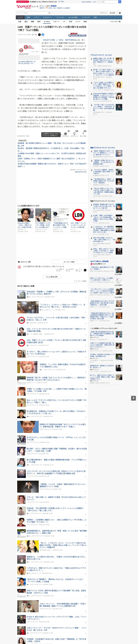Open the 速報 tab
Image resolution: width=138 pixels, height=644 pixels.
[28, 17]
